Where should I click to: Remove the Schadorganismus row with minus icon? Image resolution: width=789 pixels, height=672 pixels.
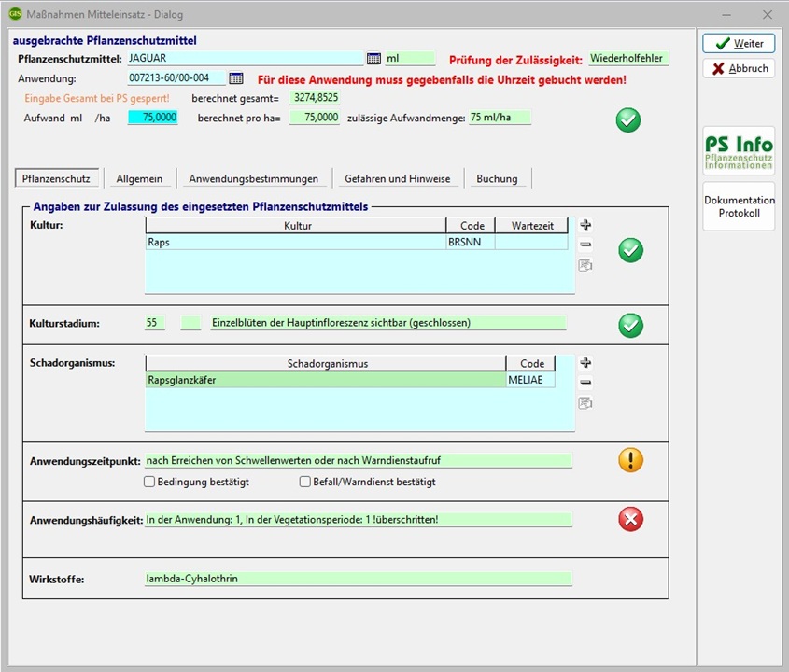tap(585, 382)
